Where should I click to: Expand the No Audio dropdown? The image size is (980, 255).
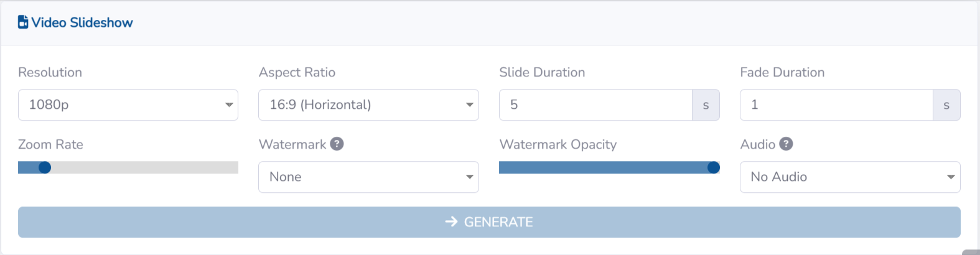tap(849, 177)
